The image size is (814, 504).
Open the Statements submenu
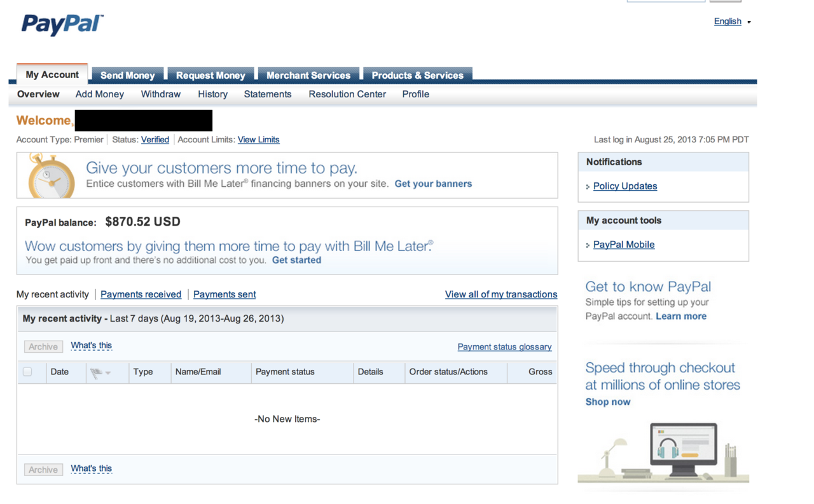pos(268,94)
